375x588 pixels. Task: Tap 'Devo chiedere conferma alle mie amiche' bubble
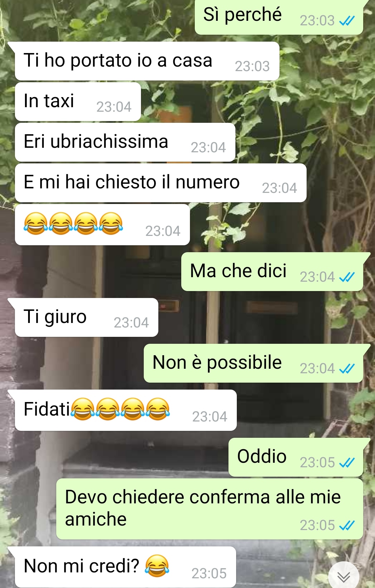(x=210, y=509)
